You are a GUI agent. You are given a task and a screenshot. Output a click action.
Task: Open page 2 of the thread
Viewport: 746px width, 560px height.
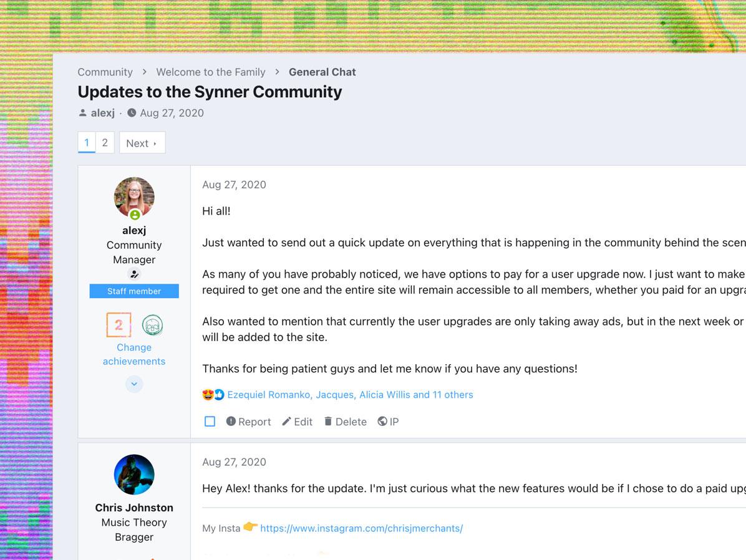105,143
